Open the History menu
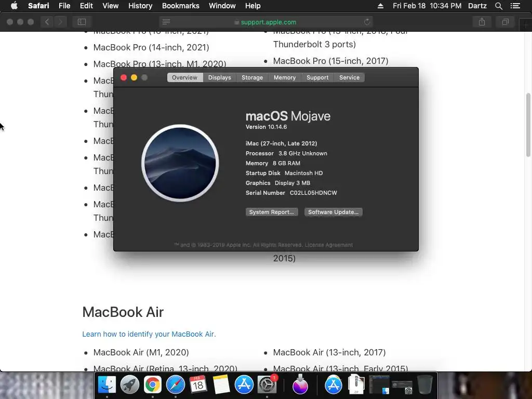532x399 pixels. coord(140,6)
